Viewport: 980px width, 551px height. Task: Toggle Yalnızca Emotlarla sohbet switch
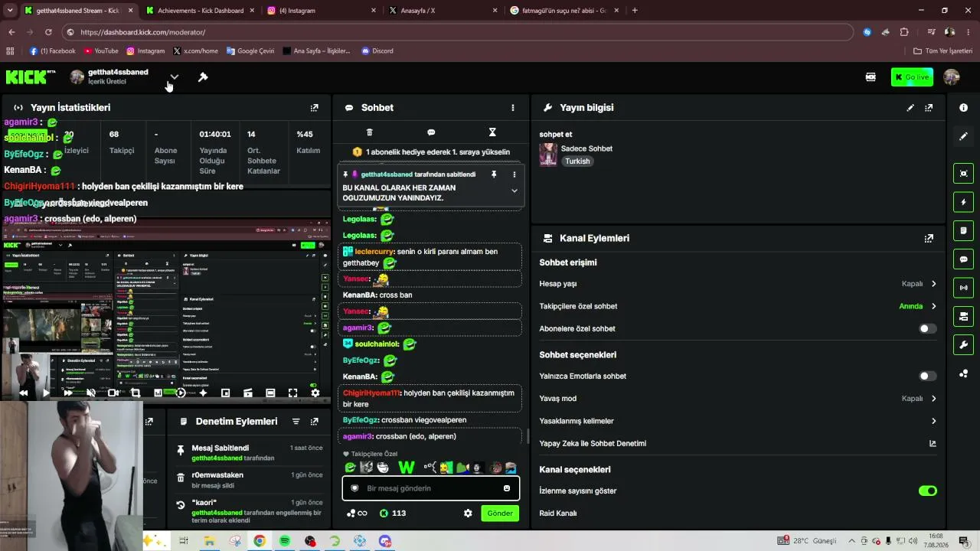(927, 377)
